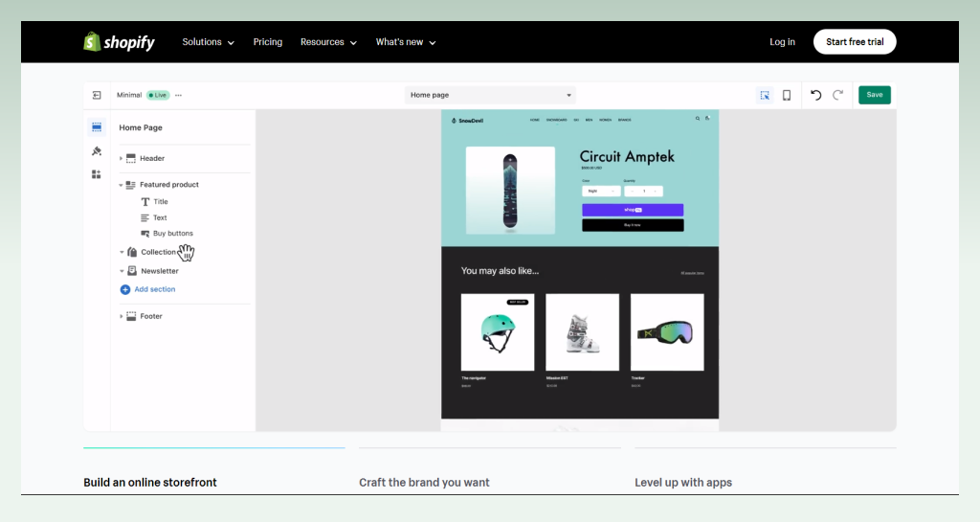
Task: Select the Sections panel icon in sidebar
Action: pos(97,126)
